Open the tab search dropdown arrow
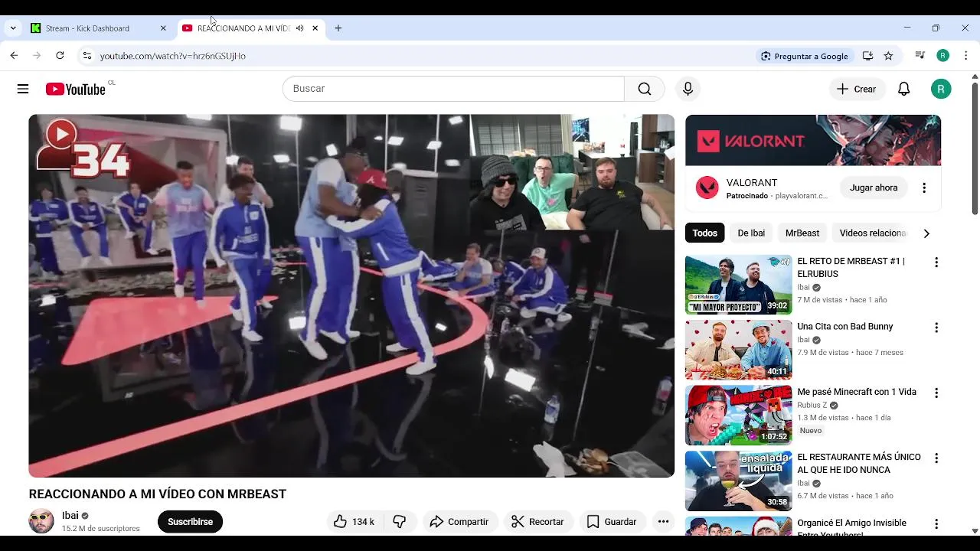The height and width of the screenshot is (551, 980). coord(13,28)
